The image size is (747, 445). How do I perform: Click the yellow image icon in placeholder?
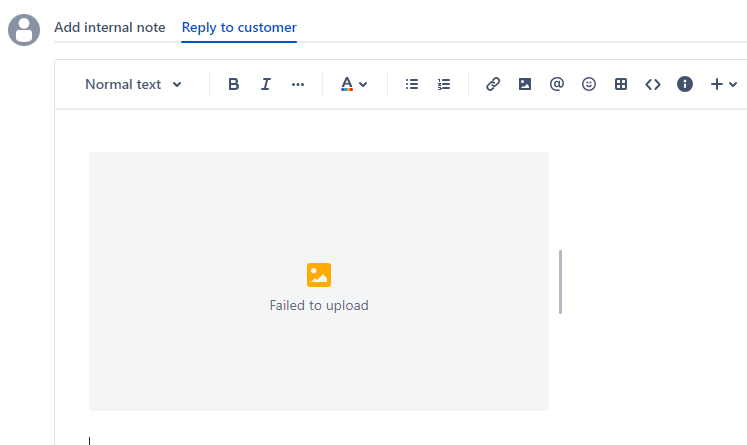click(319, 275)
